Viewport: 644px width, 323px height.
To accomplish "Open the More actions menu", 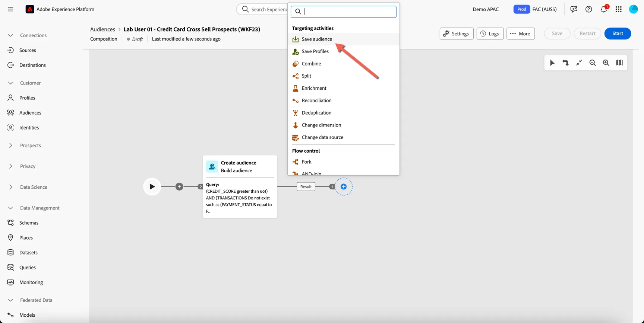I will pyautogui.click(x=521, y=33).
